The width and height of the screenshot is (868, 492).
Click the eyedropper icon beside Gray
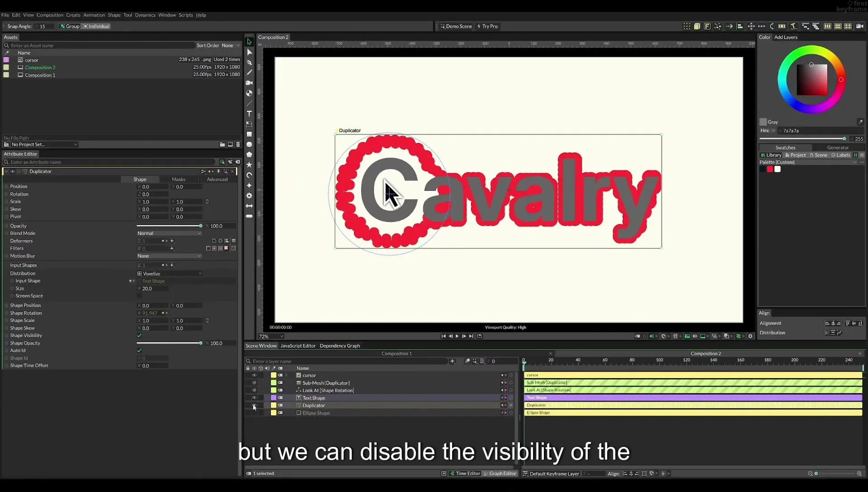pyautogui.click(x=860, y=122)
